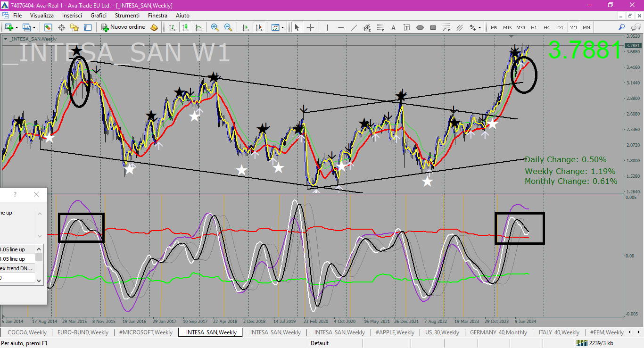Open the Strumenti menu

(127, 16)
